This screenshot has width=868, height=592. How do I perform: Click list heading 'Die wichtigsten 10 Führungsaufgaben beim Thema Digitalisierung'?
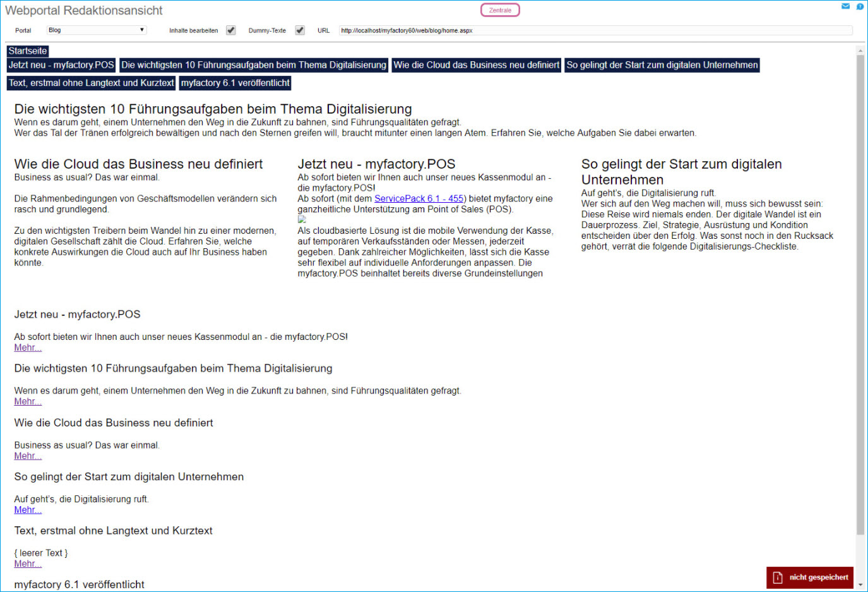point(174,368)
